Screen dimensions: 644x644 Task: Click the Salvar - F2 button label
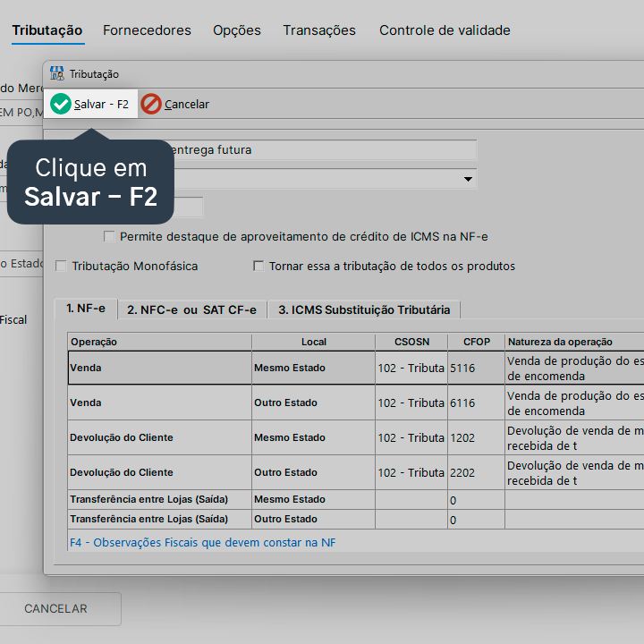[101, 105]
